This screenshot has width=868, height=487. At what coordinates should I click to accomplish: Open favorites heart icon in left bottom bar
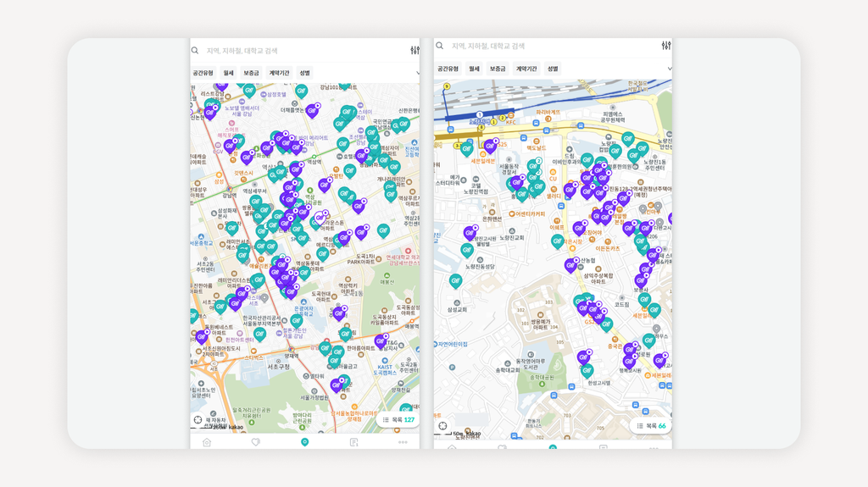(255, 442)
